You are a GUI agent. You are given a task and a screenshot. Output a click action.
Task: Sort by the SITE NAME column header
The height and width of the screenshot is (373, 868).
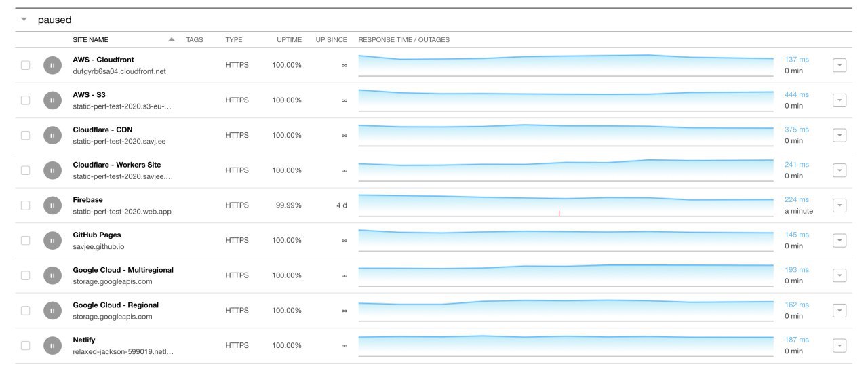90,40
